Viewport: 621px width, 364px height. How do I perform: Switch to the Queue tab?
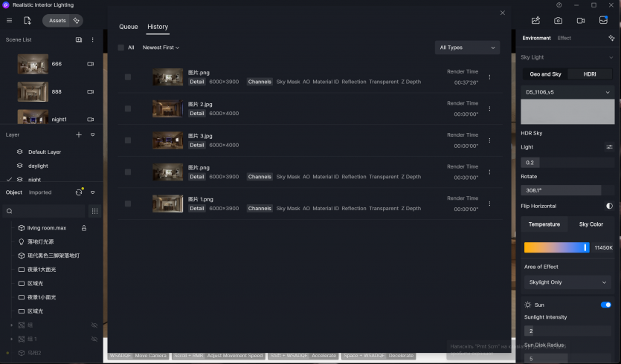129,27
